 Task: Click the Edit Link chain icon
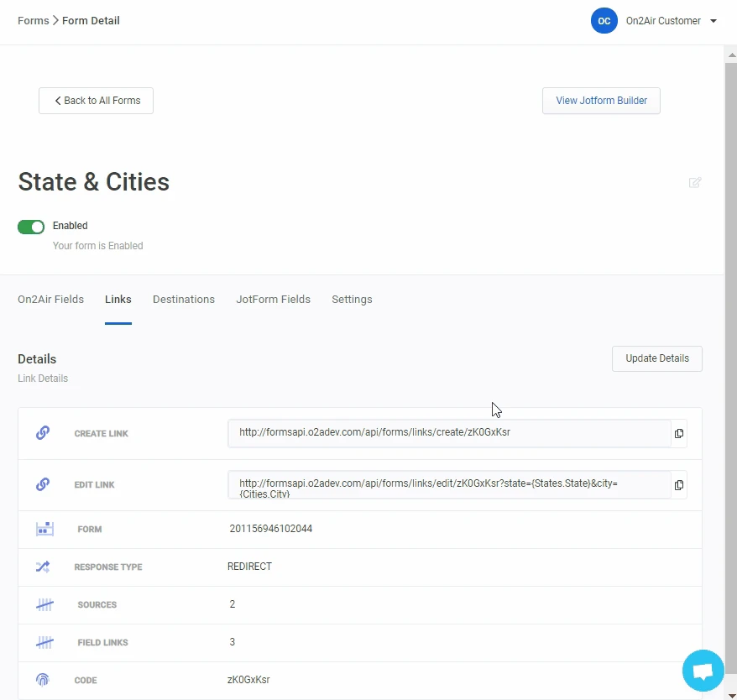pos(43,484)
